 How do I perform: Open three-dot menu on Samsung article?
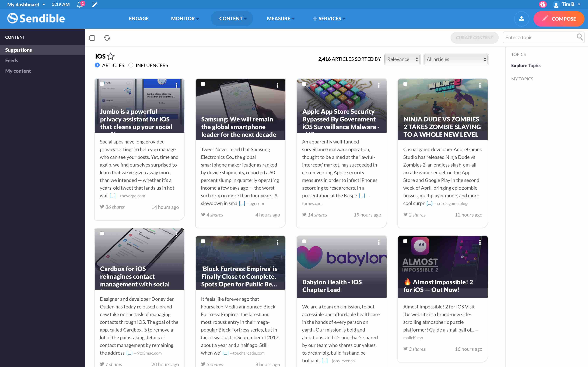(x=278, y=85)
